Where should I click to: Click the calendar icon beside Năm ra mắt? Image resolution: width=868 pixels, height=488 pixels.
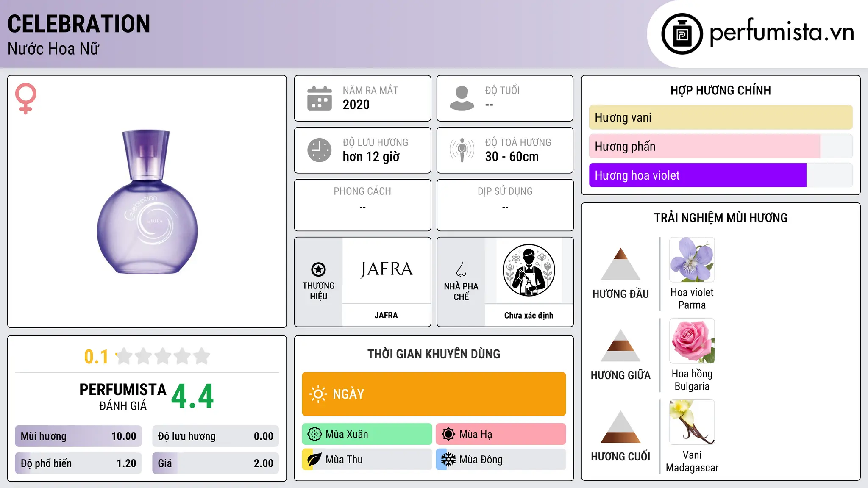coord(320,98)
